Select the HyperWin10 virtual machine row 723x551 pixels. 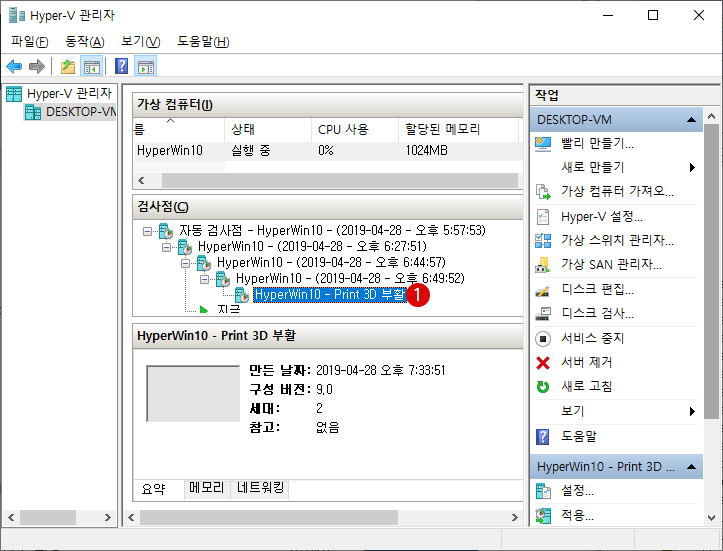(x=328, y=151)
